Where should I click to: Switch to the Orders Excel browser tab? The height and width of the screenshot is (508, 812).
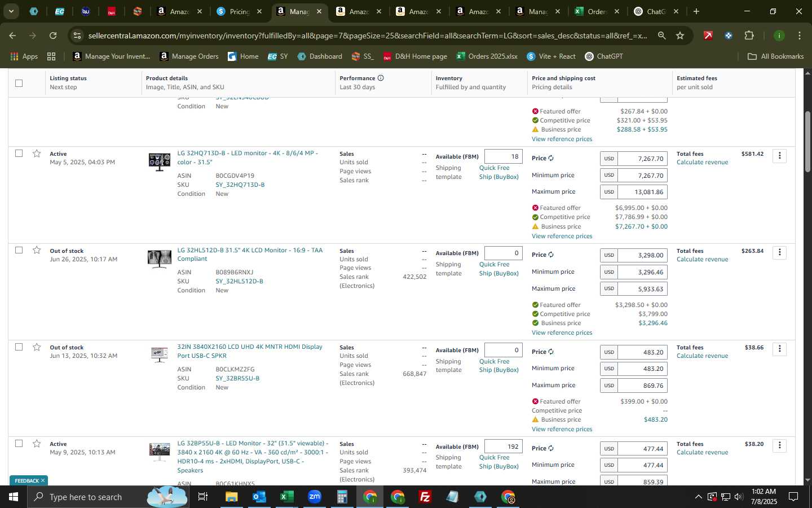(596, 11)
